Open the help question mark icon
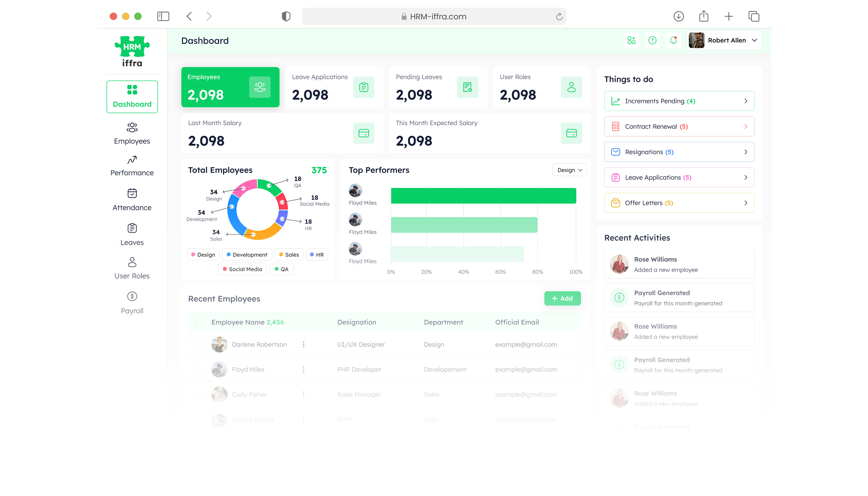This screenshot has height=496, width=868. coord(652,40)
